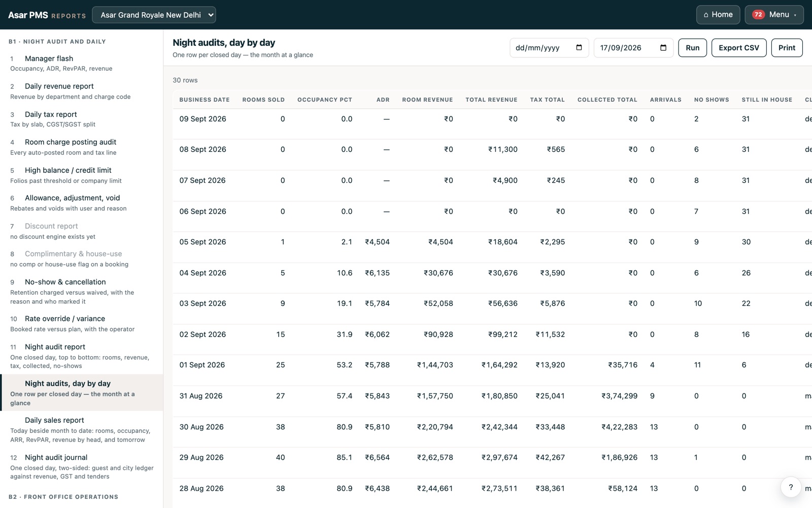
Task: Select the 31 Aug 2026 business date cell
Action: coord(201,396)
